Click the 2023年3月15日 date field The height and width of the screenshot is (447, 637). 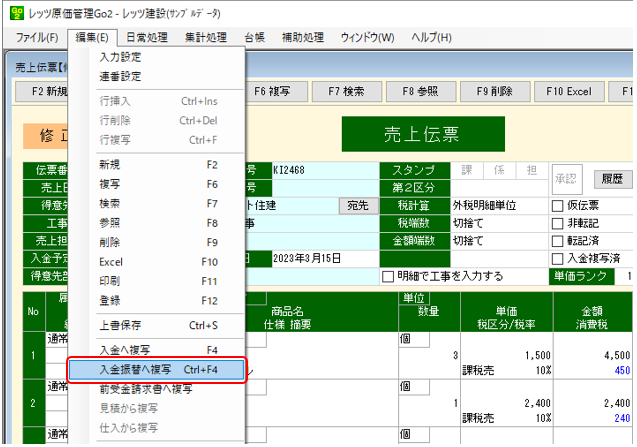pos(325,258)
